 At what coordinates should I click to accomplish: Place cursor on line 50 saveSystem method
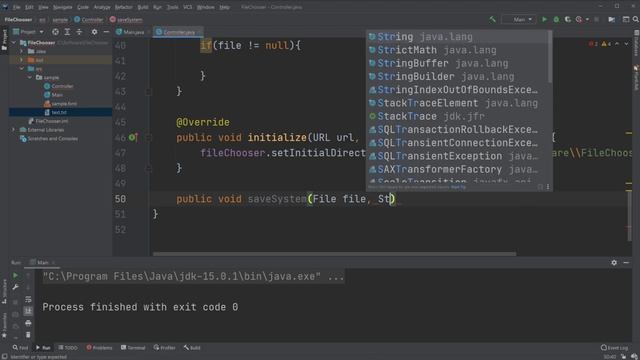coord(277,199)
